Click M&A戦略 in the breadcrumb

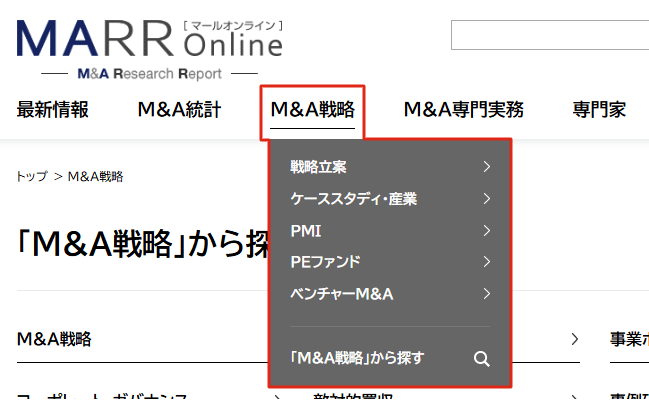click(x=95, y=176)
